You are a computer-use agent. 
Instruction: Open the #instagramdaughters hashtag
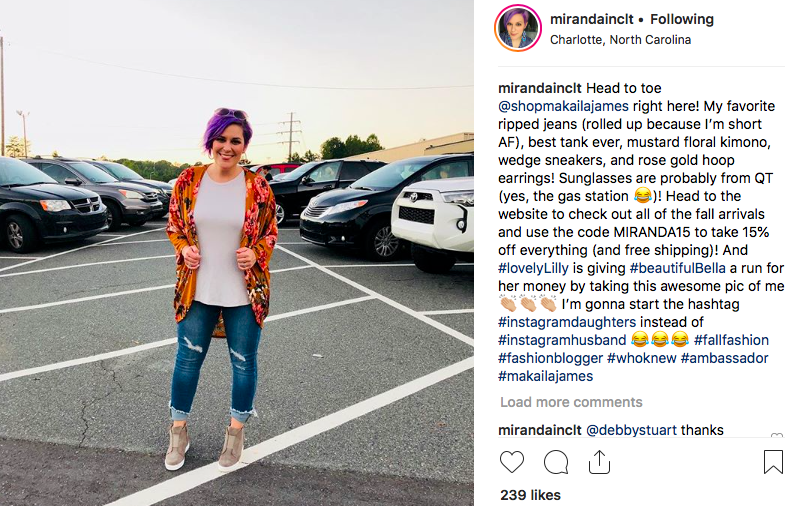click(567, 322)
